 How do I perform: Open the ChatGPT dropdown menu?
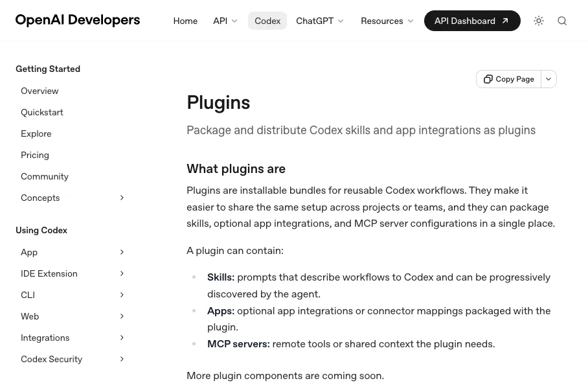click(x=315, y=21)
